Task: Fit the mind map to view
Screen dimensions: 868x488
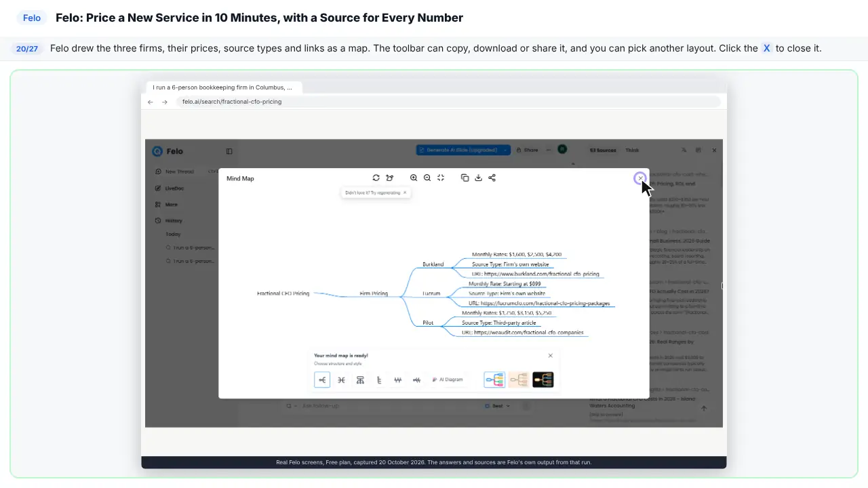Action: coord(441,178)
